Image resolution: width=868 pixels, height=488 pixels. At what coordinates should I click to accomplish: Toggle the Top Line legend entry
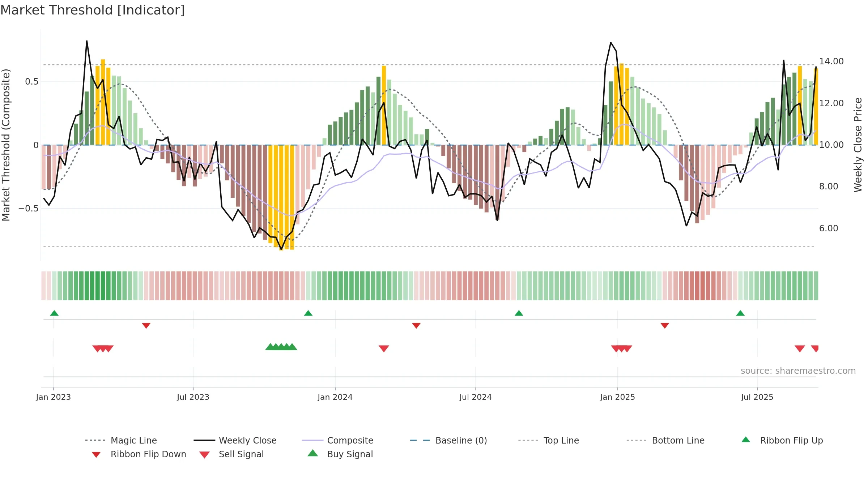549,440
